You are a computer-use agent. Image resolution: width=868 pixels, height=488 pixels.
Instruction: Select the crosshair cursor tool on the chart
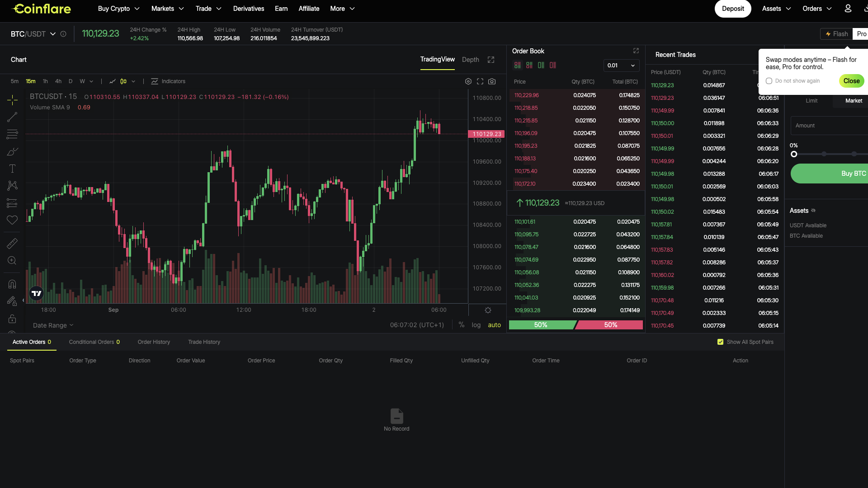(12, 100)
